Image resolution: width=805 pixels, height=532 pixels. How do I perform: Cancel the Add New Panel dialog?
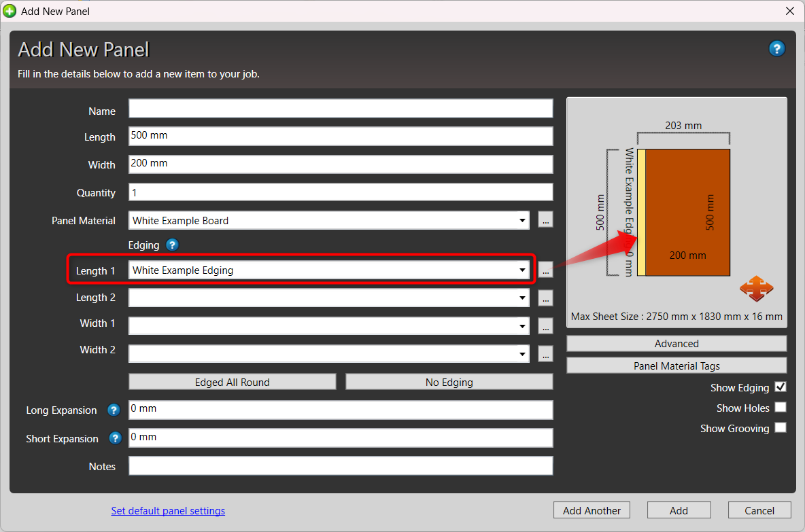(759, 510)
